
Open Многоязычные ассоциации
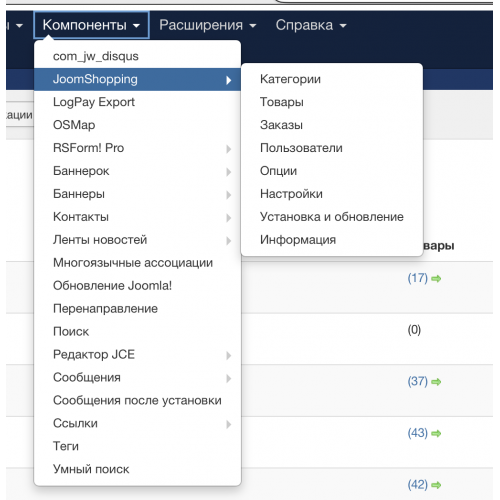[x=137, y=263]
